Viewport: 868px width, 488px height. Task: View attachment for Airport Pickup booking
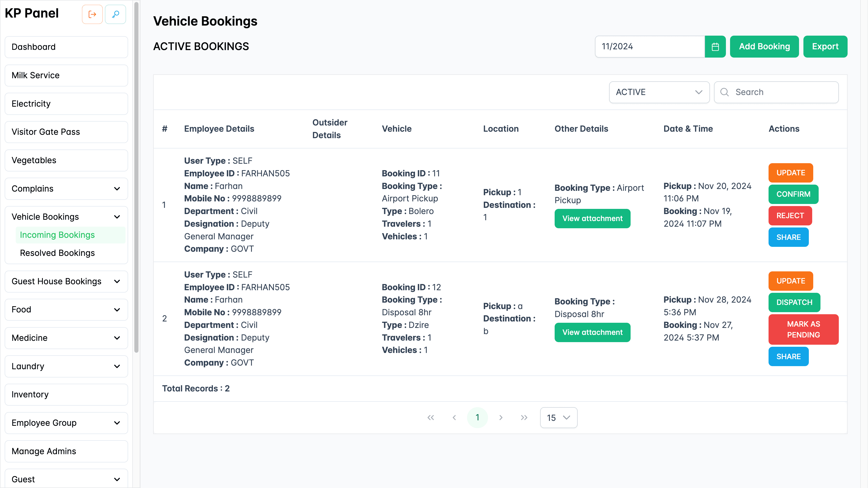[x=592, y=219]
